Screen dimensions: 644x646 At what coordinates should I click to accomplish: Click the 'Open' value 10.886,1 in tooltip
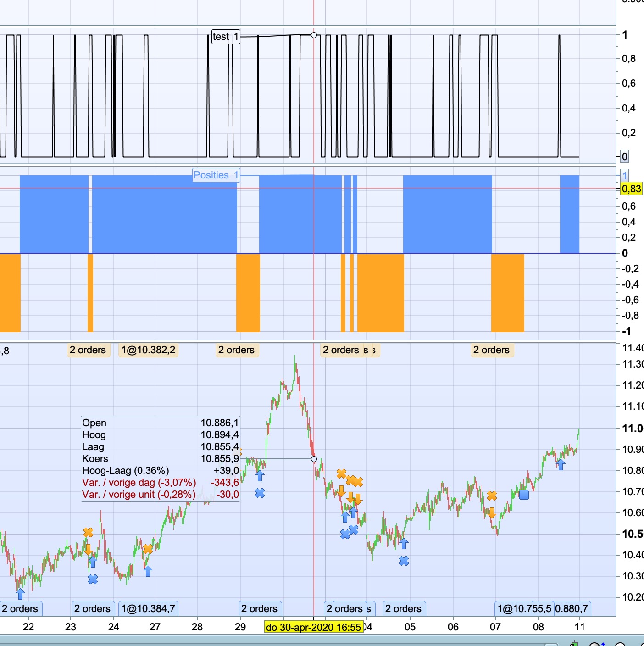coord(220,423)
